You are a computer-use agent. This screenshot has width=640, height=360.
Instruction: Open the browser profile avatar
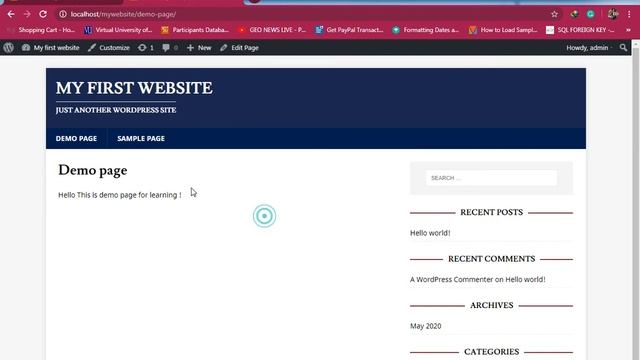point(613,14)
